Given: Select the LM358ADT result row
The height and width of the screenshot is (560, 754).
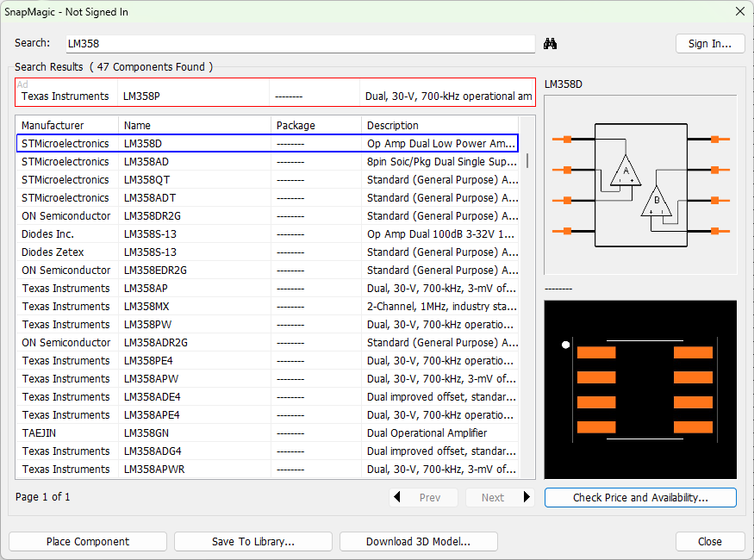Looking at the screenshot, I should coord(267,198).
